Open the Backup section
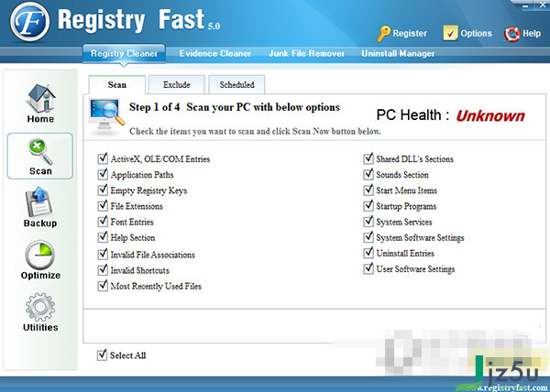This screenshot has height=392, width=550. (x=40, y=207)
